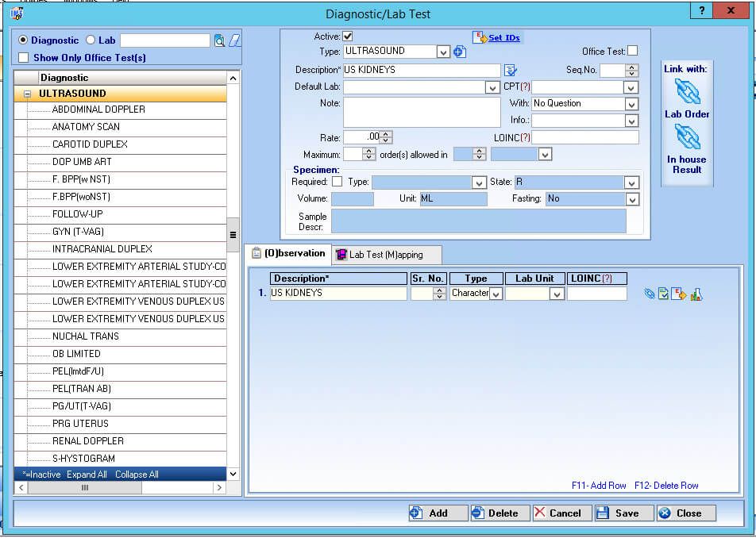The image size is (756, 538).
Task: Open the Default Lab dropdown
Action: point(492,87)
